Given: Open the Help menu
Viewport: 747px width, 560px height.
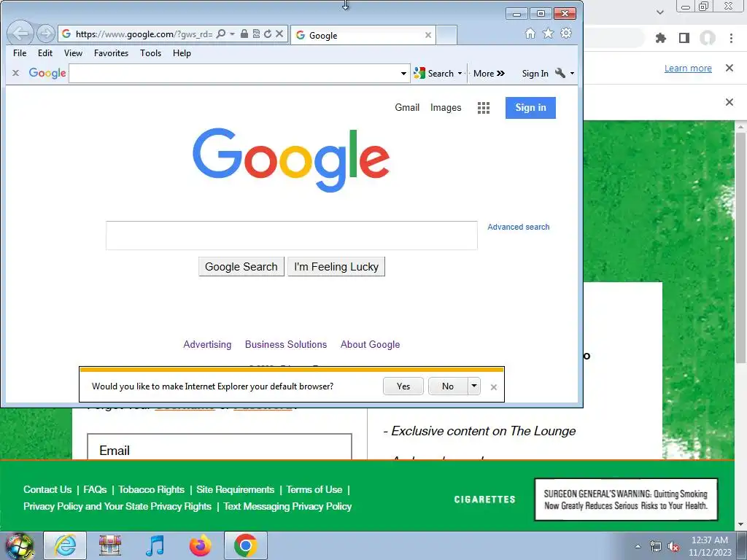Looking at the screenshot, I should tap(182, 53).
